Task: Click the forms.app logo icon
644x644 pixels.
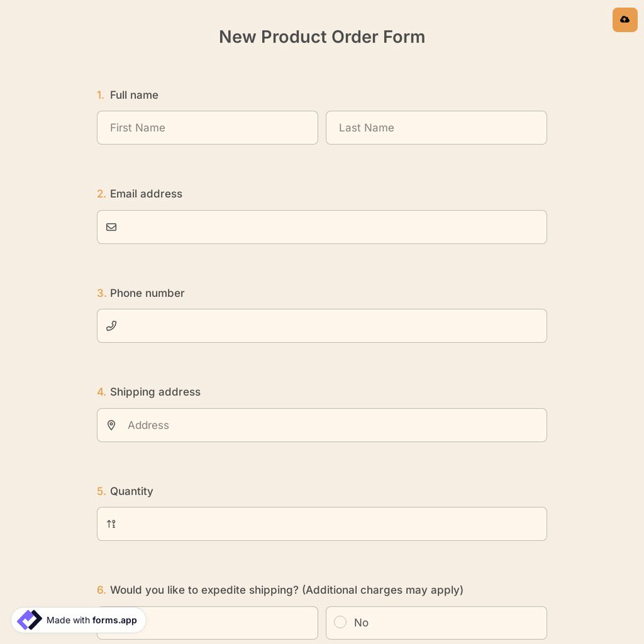Action: coord(29,620)
